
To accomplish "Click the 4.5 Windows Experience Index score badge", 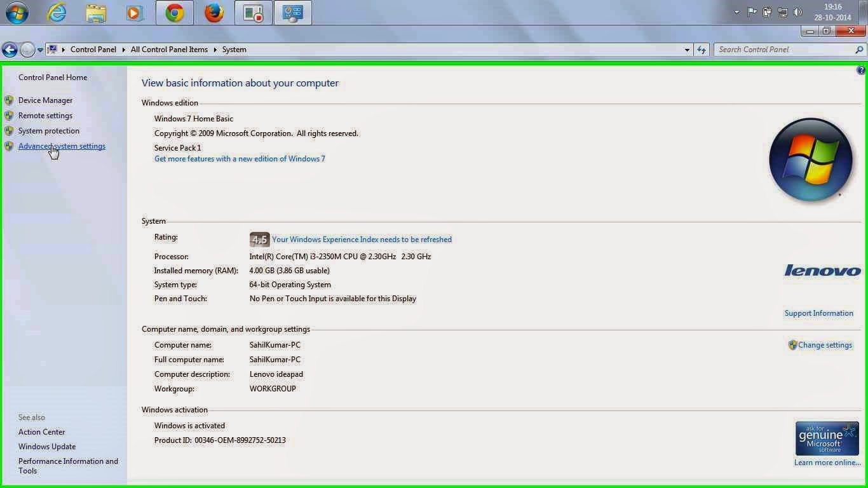I will 259,239.
